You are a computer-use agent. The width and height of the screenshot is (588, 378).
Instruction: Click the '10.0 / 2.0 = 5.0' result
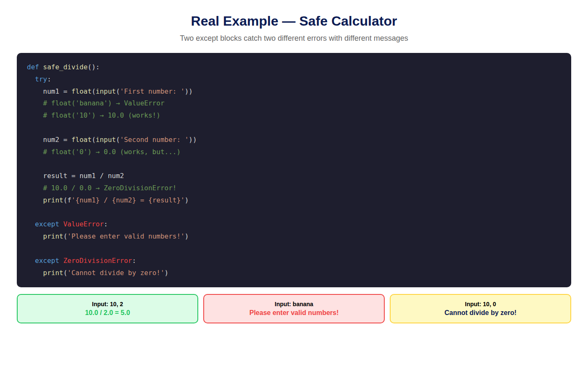(108, 313)
